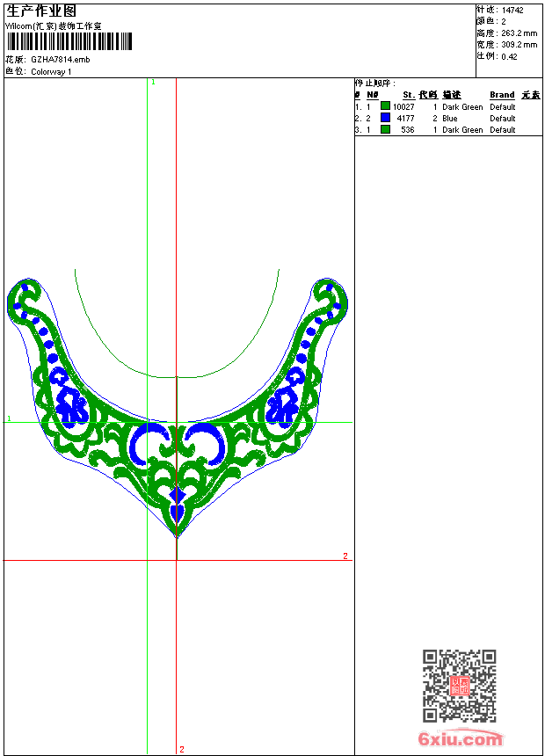Select the stitch count 4177 in Blue row
The width and height of the screenshot is (545, 756).
pyautogui.click(x=405, y=119)
